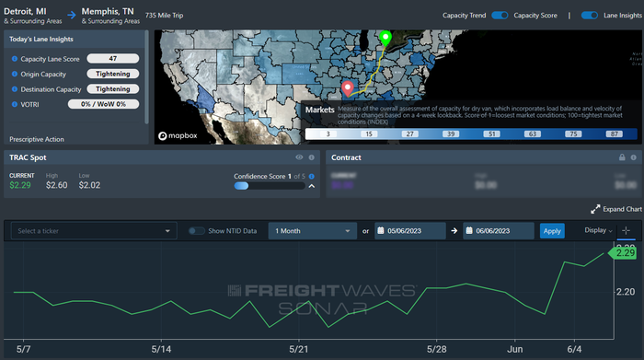This screenshot has height=360, width=644.
Task: Toggle the Capacity Trend / Capacity Score switch
Action: 500,16
